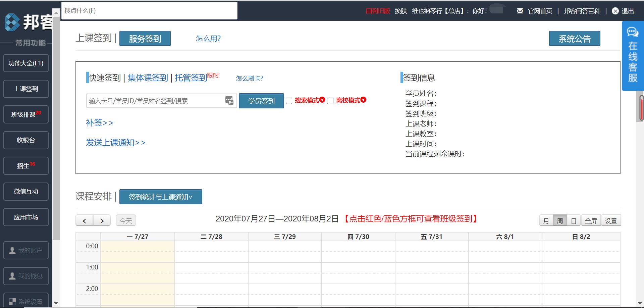
Task: Expand 发送上课通知 options
Action: [115, 143]
